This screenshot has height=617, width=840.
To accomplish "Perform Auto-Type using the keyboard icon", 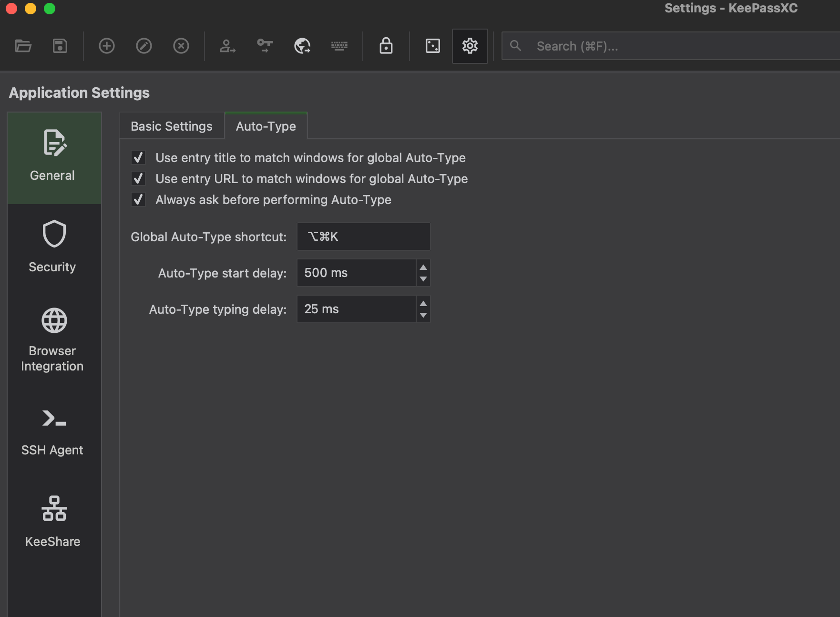I will [339, 46].
